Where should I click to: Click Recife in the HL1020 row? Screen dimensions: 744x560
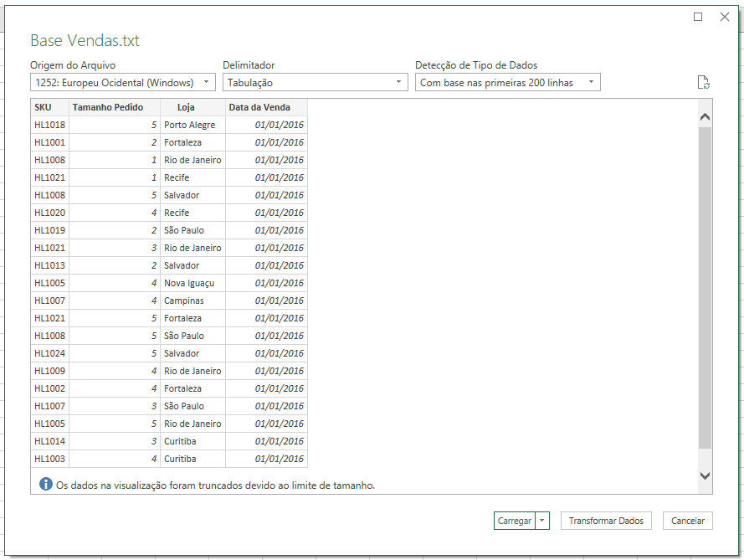tap(192, 213)
